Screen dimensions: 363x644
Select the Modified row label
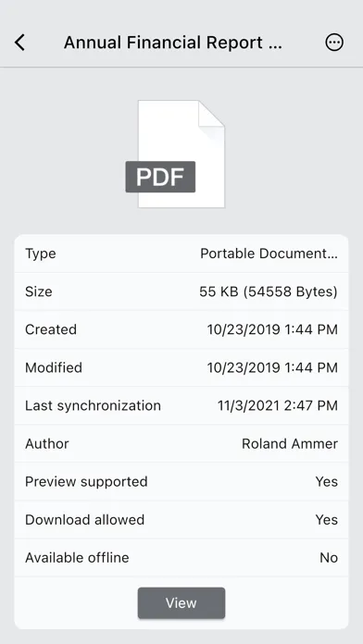coord(54,367)
